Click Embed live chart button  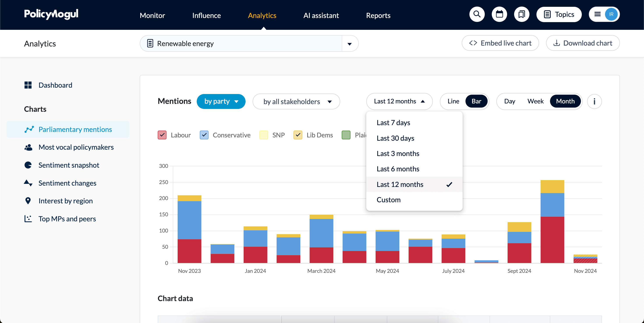click(500, 43)
